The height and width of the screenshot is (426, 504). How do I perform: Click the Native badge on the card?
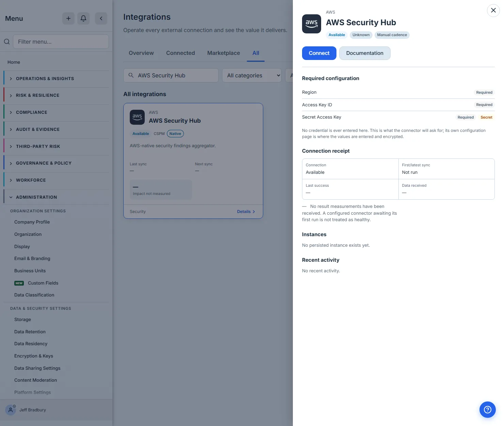(x=175, y=134)
